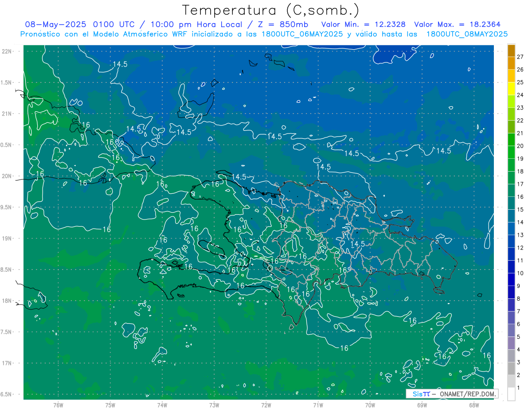Screen dimensions: 532x411
Task: Select the date text '08-May-2025'
Action: (55, 24)
